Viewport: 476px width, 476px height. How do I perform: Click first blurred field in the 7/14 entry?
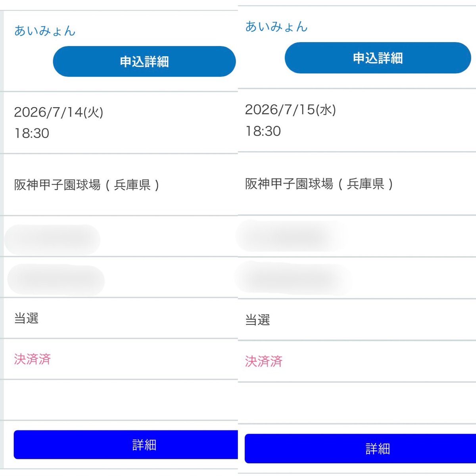(52, 240)
